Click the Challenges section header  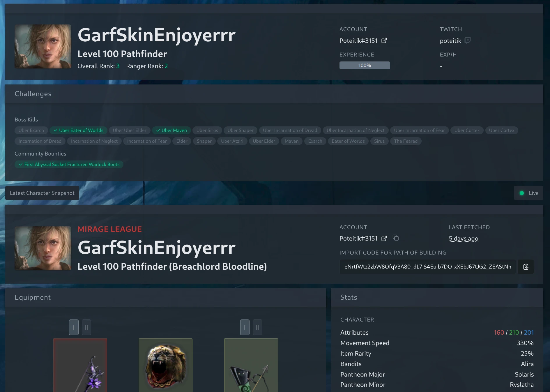click(33, 93)
